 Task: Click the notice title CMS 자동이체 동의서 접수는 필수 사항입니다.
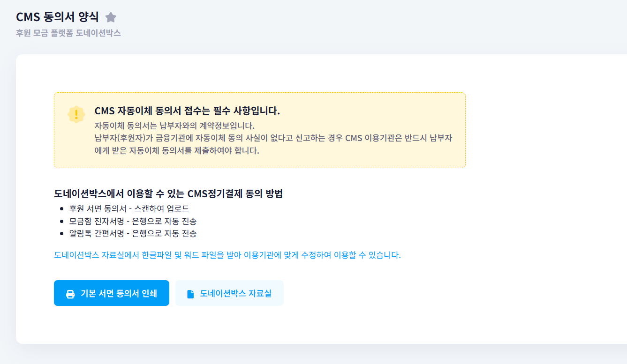coord(187,111)
